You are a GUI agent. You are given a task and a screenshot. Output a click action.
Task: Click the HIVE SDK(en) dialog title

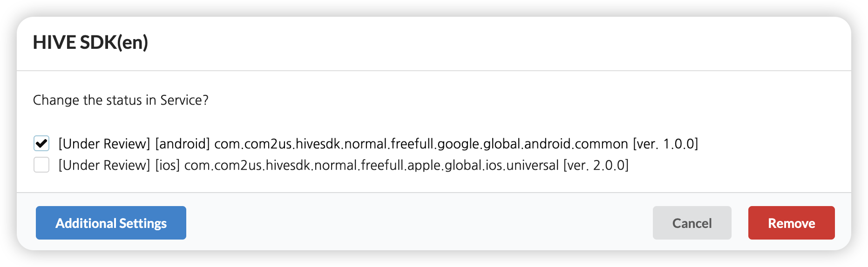90,42
